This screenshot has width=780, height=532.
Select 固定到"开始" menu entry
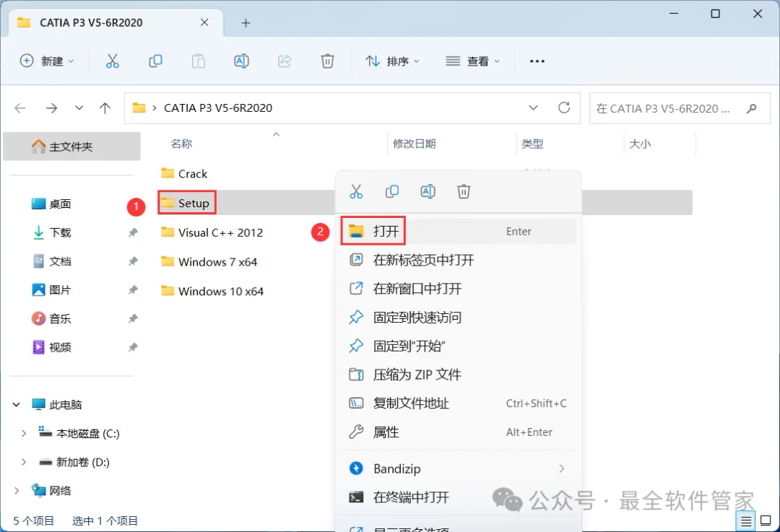458,346
